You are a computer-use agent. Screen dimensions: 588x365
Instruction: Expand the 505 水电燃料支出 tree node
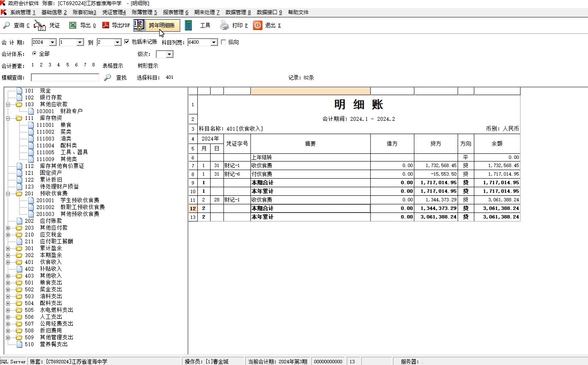pos(8,310)
